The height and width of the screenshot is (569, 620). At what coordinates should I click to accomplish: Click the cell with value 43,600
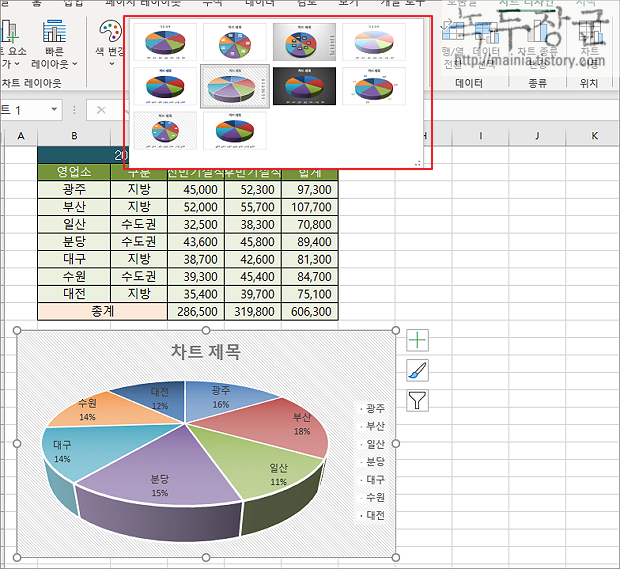pos(196,242)
